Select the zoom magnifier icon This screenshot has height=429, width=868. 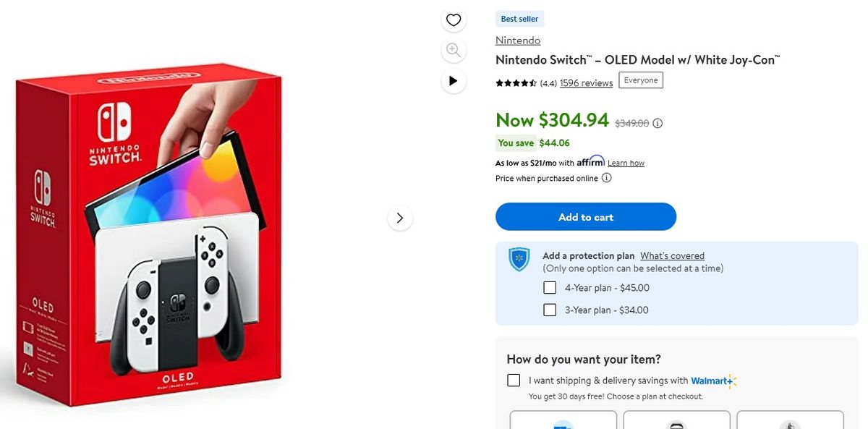click(x=454, y=50)
